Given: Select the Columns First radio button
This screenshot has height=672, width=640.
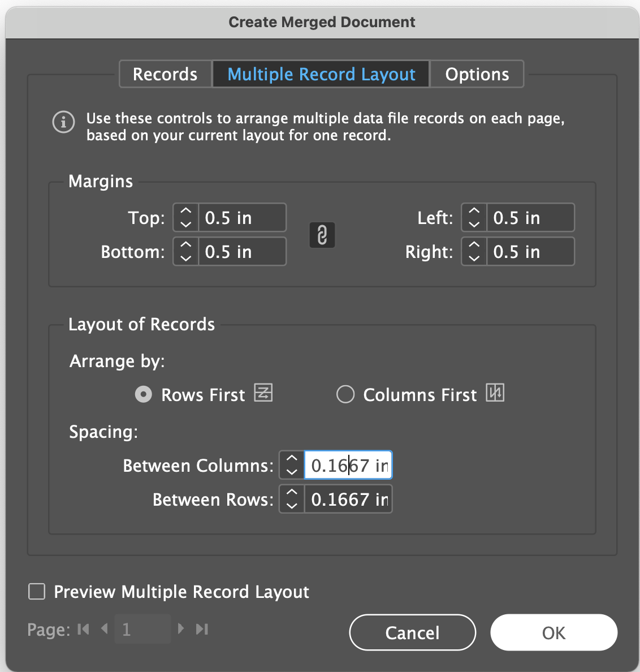Looking at the screenshot, I should pyautogui.click(x=345, y=394).
